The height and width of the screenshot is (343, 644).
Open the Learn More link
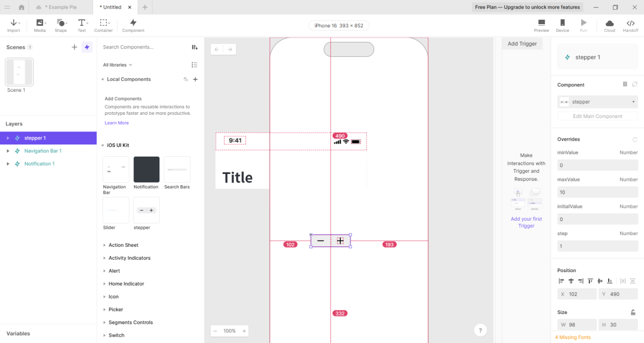[116, 123]
